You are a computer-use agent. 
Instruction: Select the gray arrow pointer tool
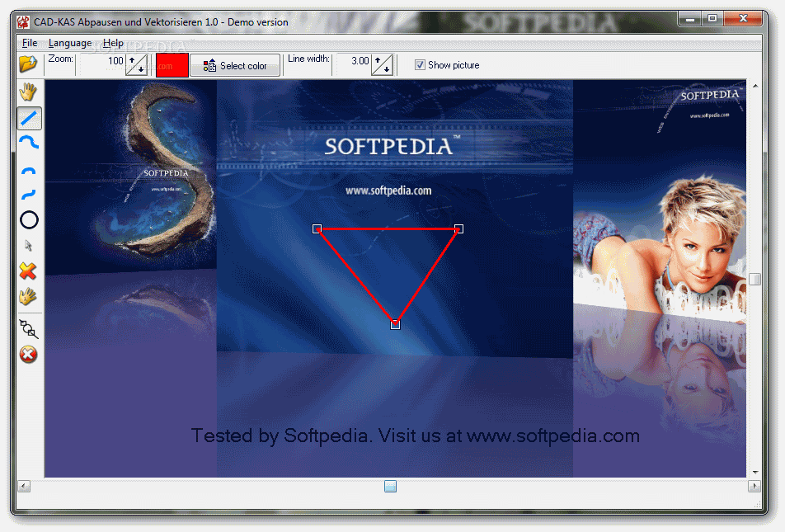point(28,246)
